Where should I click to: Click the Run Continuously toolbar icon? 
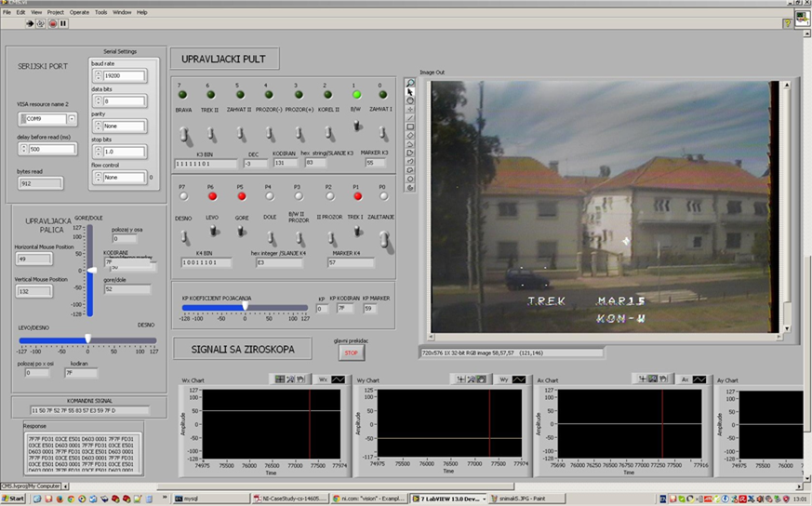pos(41,23)
